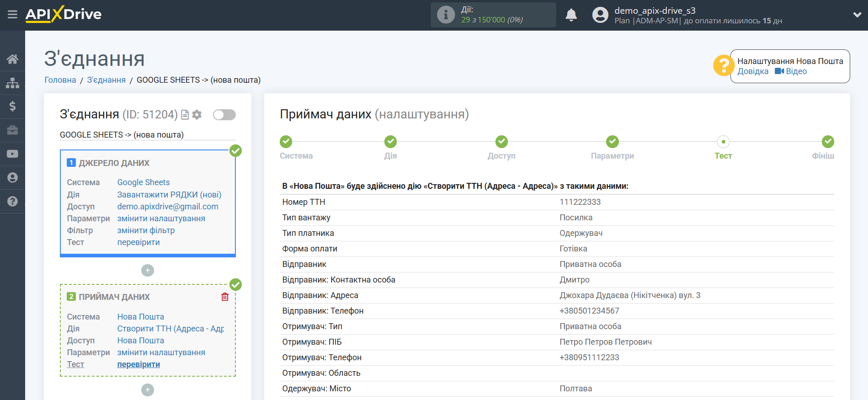Open profile icon in sidebar
This screenshot has height=400, width=868.
12,178
